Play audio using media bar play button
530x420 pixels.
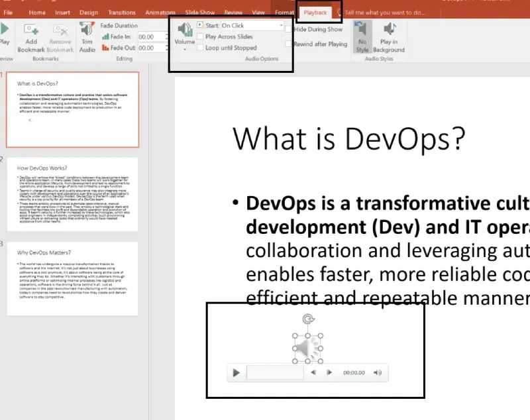237,373
